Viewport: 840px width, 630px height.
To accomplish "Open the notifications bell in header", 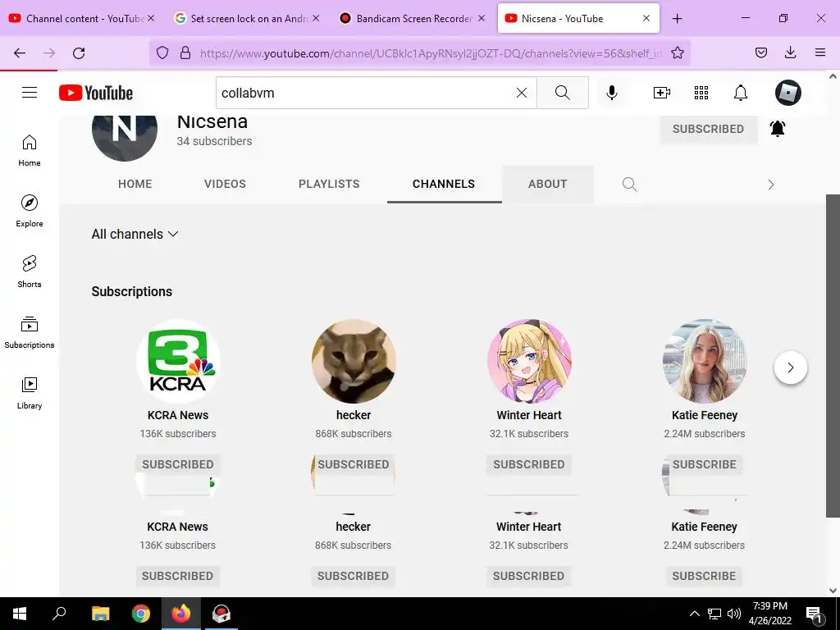I will tap(741, 93).
